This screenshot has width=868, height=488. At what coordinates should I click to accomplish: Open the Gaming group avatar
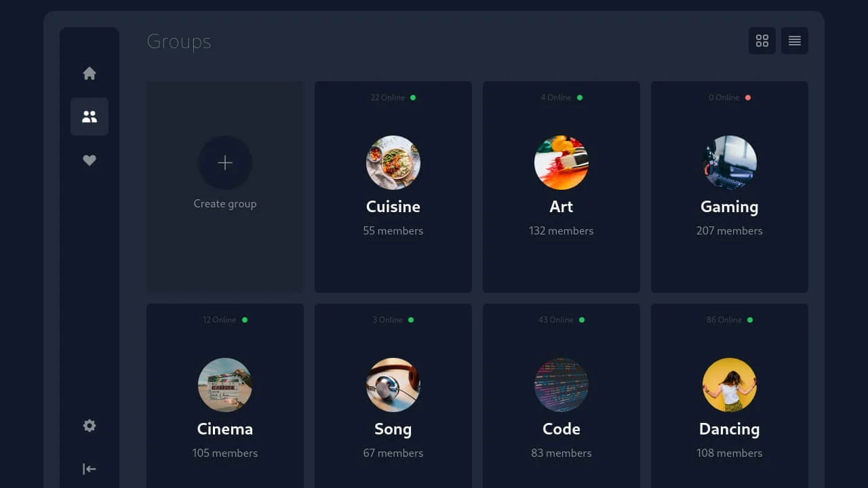[x=730, y=163]
